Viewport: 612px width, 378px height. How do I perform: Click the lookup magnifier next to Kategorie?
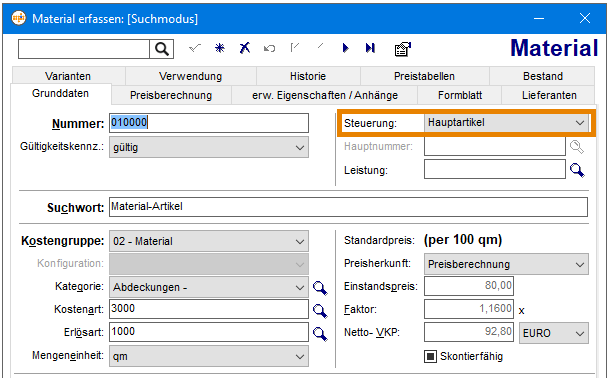320,288
